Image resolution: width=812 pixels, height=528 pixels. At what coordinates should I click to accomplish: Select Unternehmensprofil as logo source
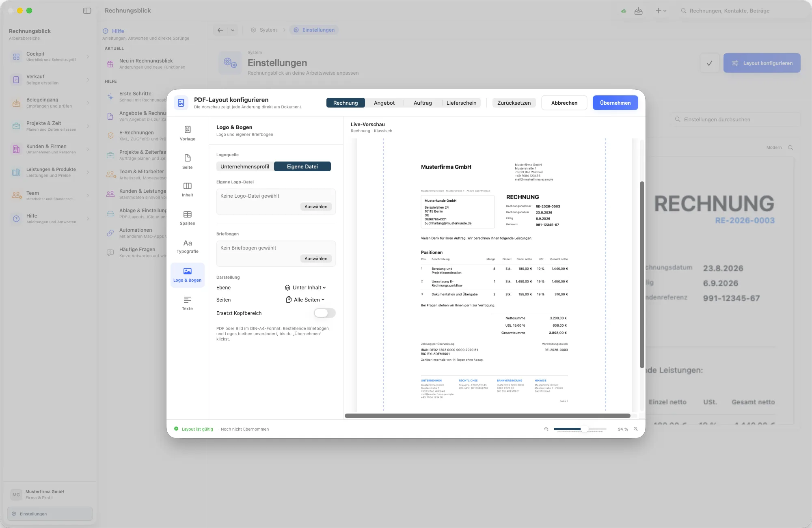click(245, 166)
